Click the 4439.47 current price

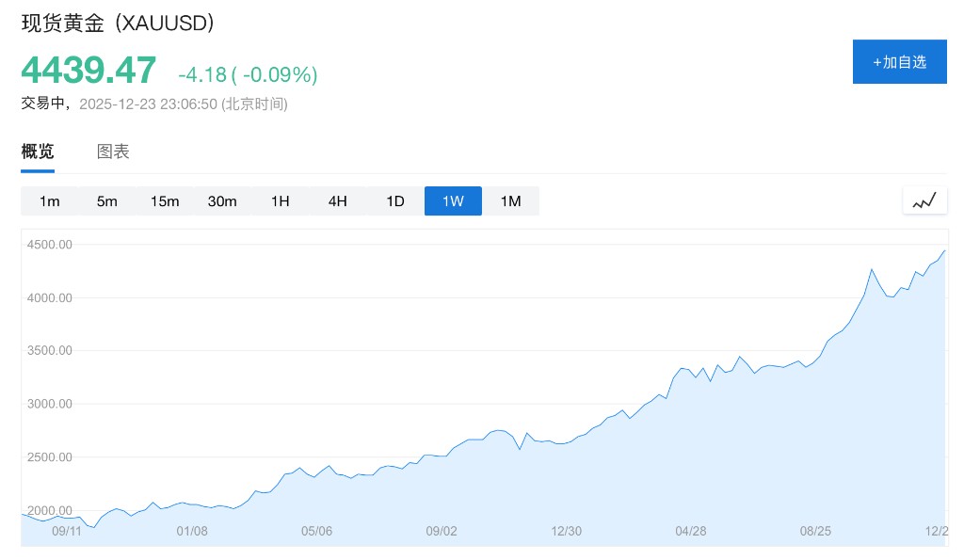(x=88, y=72)
